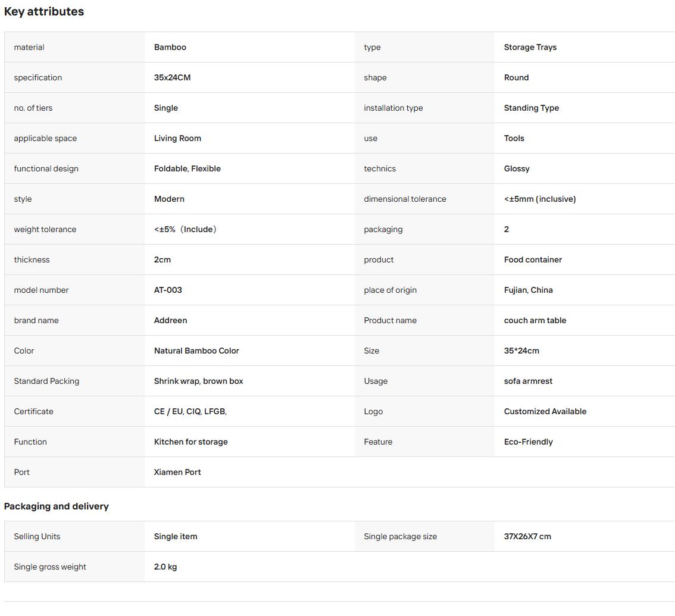Screen dimensions: 675x616
Task: Select the 35x24CM specification value
Action: [x=172, y=77]
